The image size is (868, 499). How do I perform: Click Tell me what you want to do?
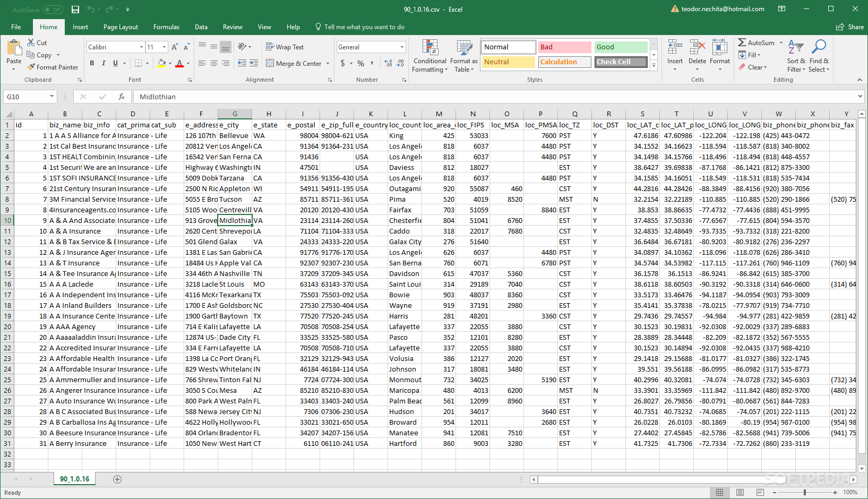[360, 27]
